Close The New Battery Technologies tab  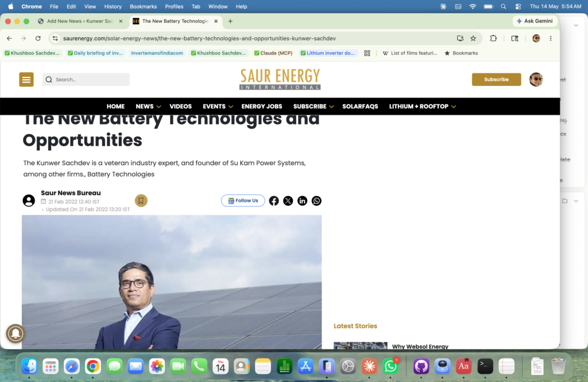pos(216,21)
